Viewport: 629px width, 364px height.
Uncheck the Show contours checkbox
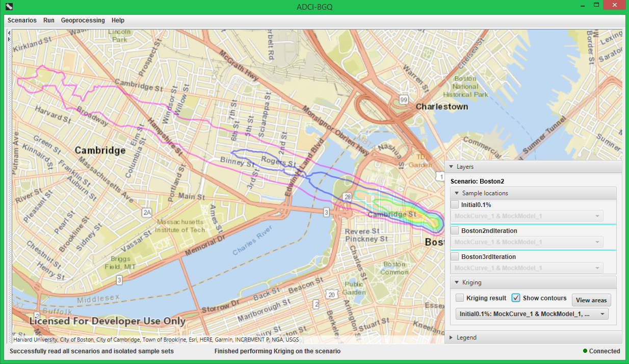(516, 298)
